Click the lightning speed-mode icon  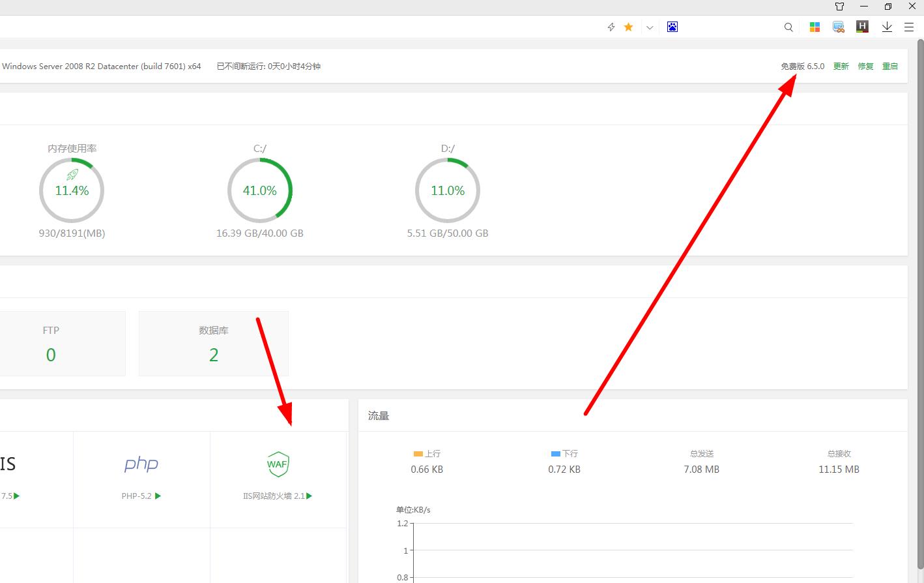pos(611,27)
